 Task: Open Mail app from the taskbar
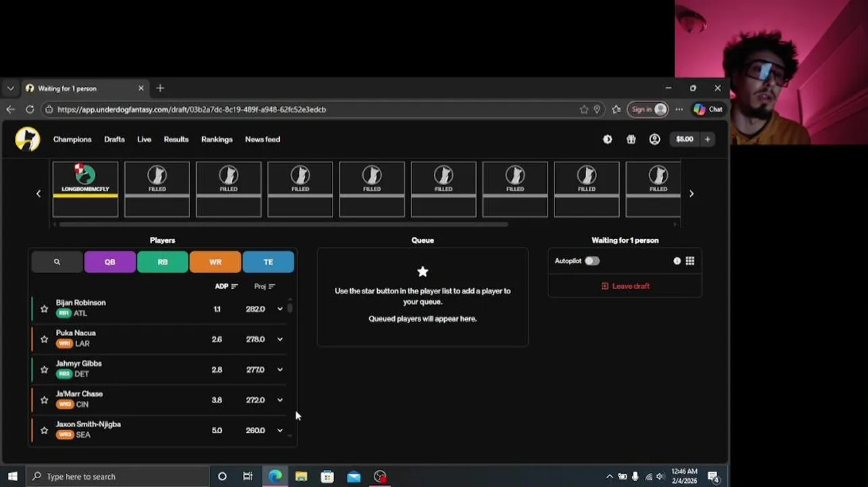(x=354, y=476)
